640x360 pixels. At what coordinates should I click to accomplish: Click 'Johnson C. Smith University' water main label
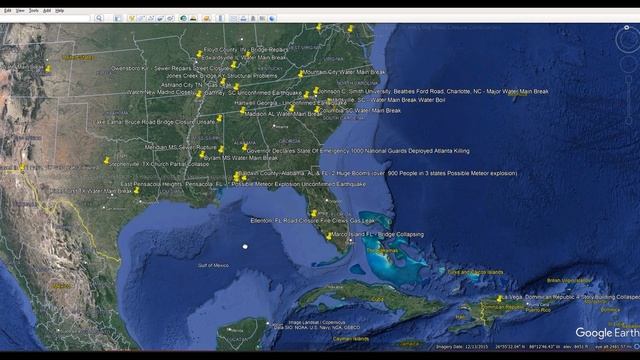click(x=433, y=91)
